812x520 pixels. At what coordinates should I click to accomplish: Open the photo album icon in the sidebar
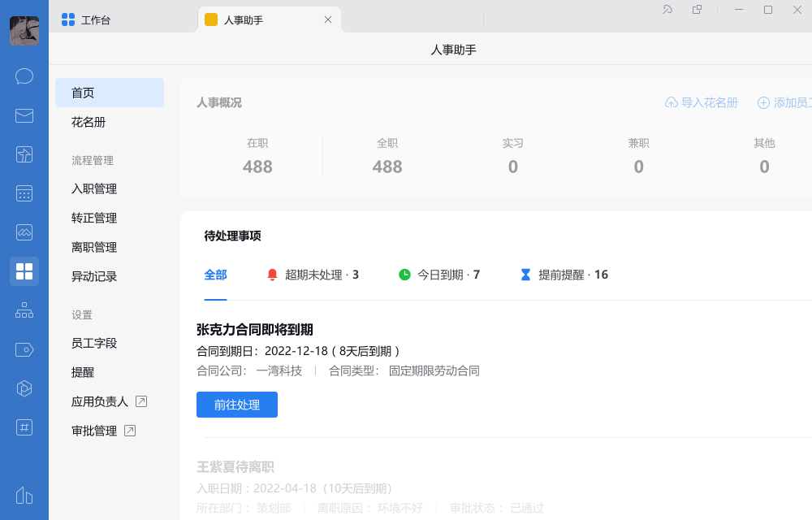(x=24, y=232)
